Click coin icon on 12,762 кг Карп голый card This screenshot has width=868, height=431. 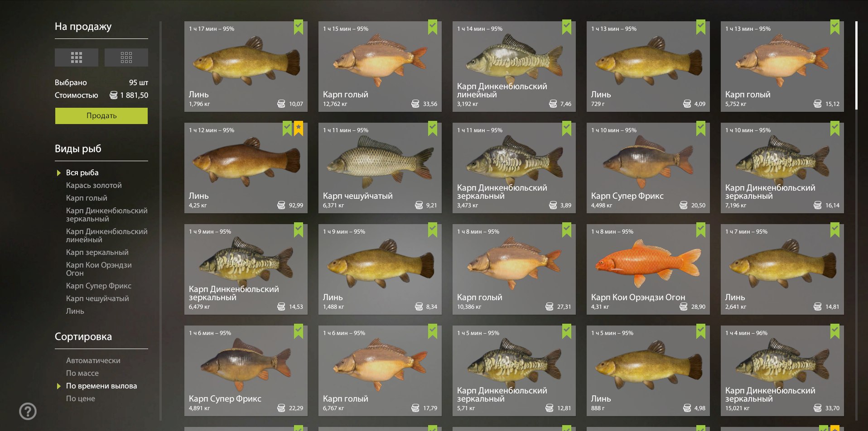click(x=415, y=104)
